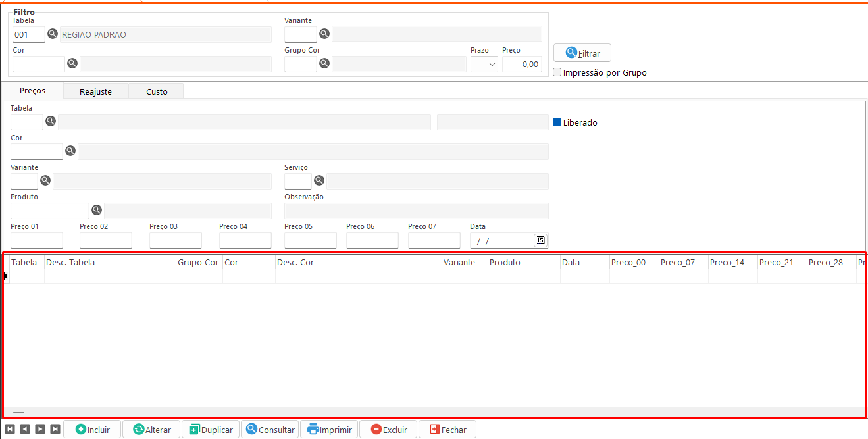Click the search icon next to Filtro Tabela

[x=53, y=34]
